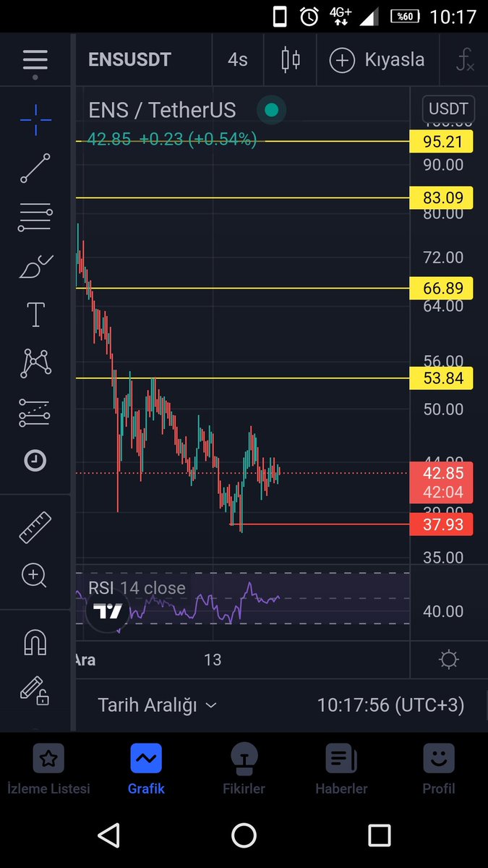Toggle magnet snapping mode
The image size is (488, 868).
(35, 642)
